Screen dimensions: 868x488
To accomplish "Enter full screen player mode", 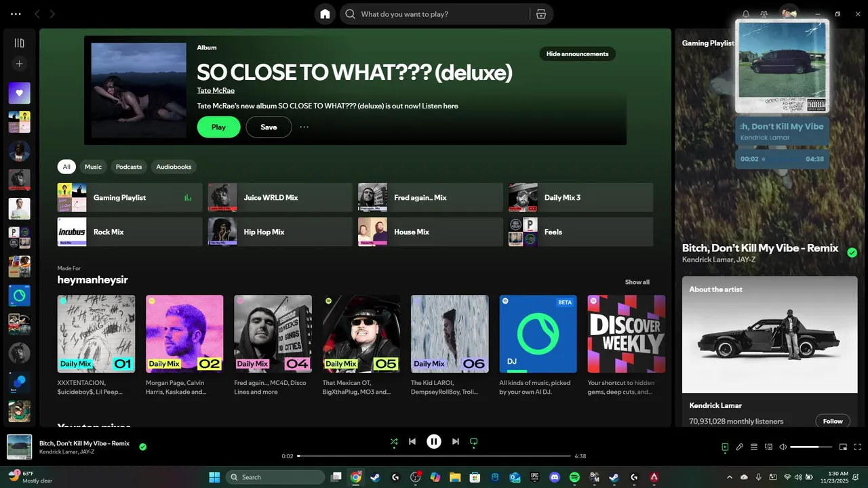I will (x=857, y=447).
